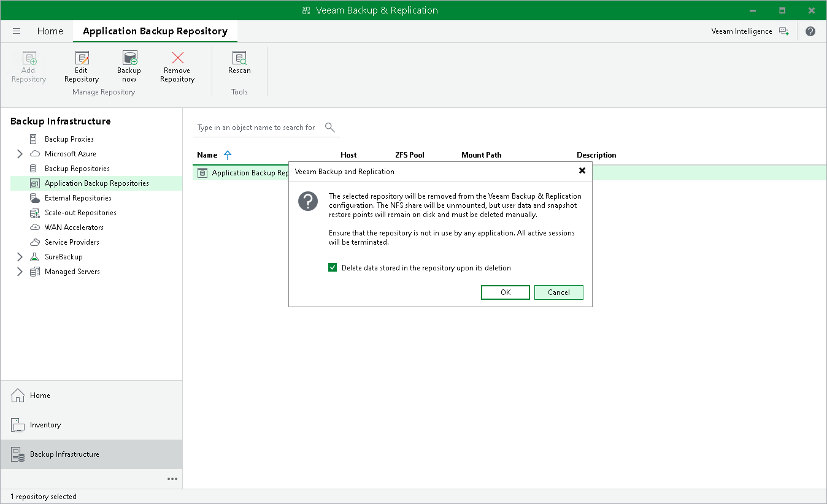The width and height of the screenshot is (827, 504).
Task: Click the Backup Repositories tree icon
Action: pyautogui.click(x=33, y=169)
